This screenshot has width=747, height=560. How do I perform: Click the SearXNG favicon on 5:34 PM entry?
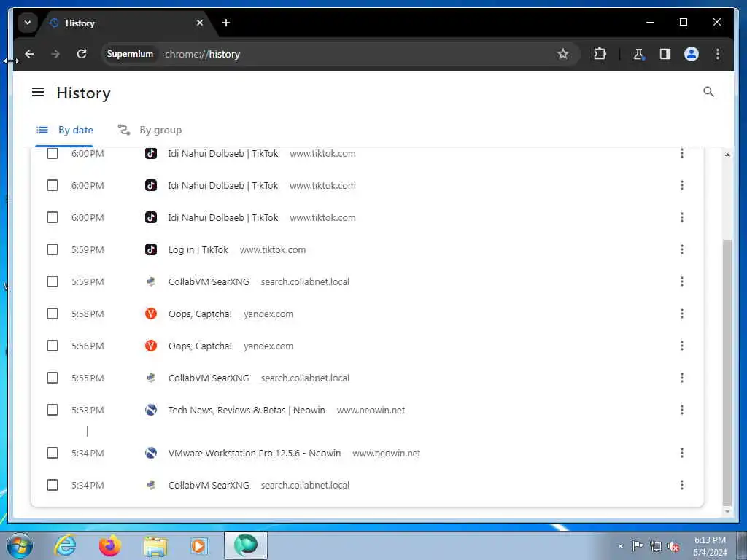(151, 485)
